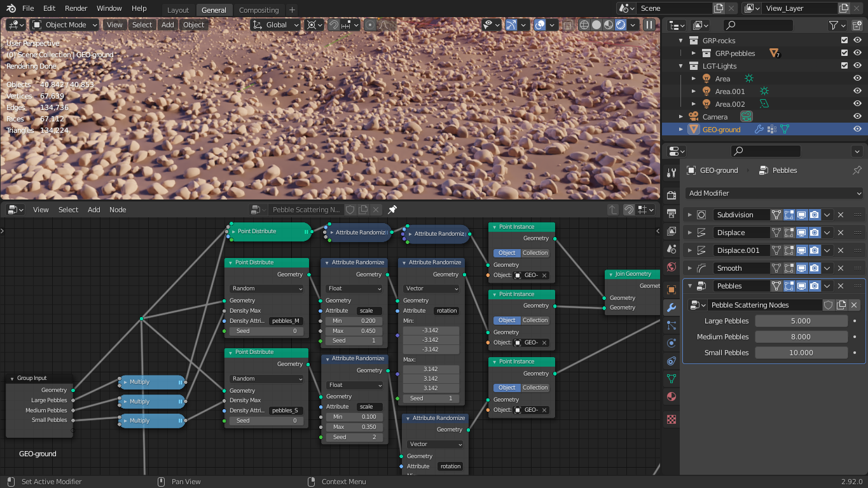
Task: Open the Global transform orientation dropdown
Action: 275,24
